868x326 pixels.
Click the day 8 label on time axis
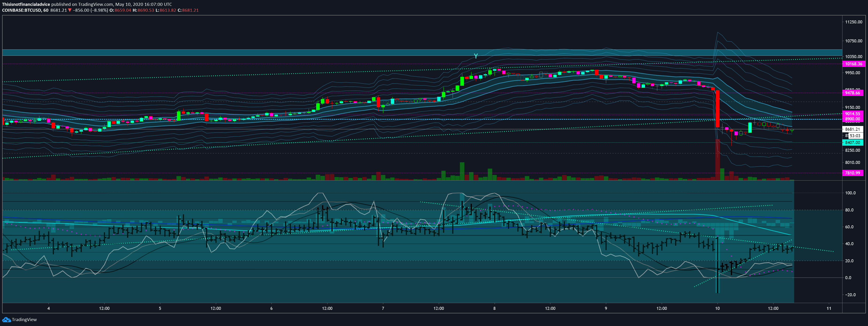495,308
